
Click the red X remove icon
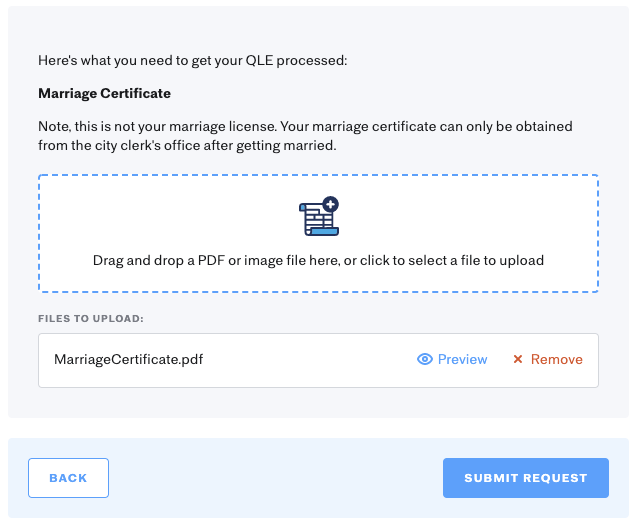pos(518,360)
